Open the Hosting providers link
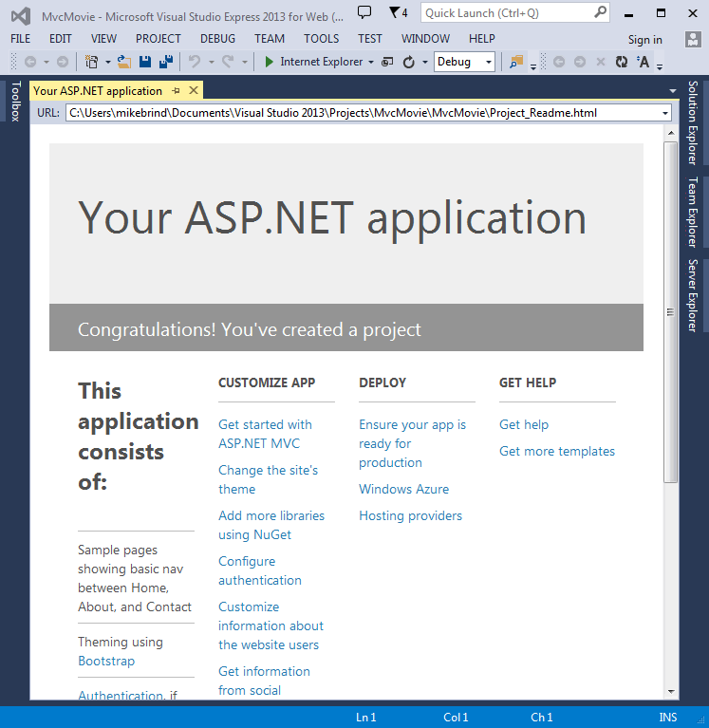The height and width of the screenshot is (728, 709). (x=410, y=515)
